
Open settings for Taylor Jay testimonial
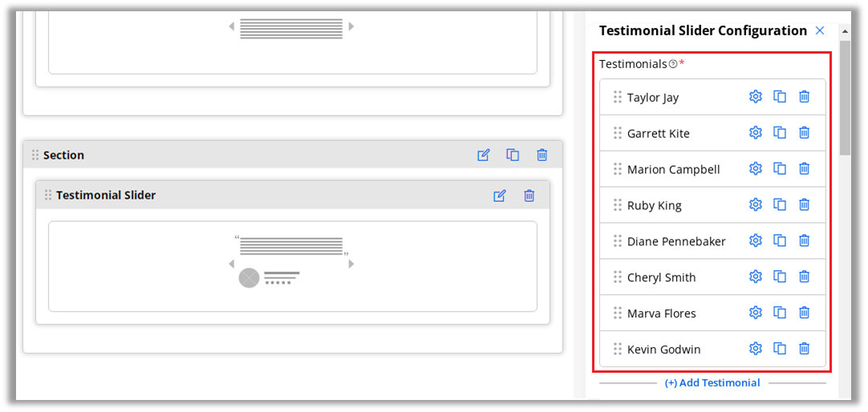click(755, 97)
